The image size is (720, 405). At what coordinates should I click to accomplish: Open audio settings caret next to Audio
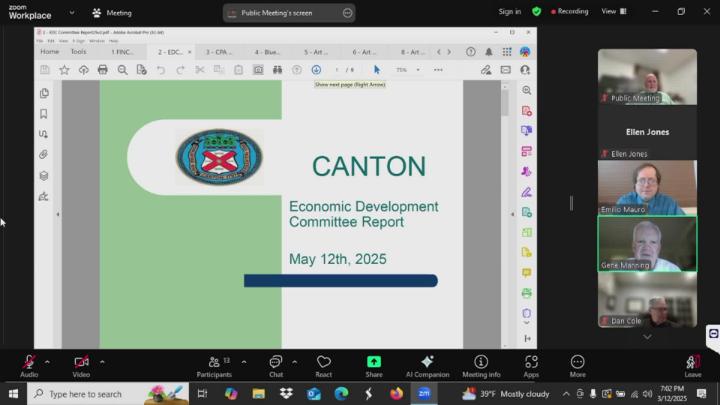click(x=47, y=362)
